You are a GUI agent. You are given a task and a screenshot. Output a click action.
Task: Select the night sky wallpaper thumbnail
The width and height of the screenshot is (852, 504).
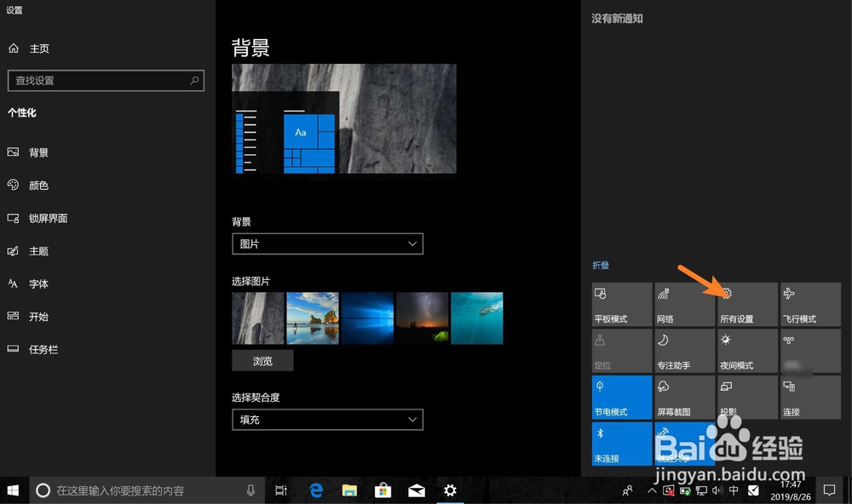point(422,318)
